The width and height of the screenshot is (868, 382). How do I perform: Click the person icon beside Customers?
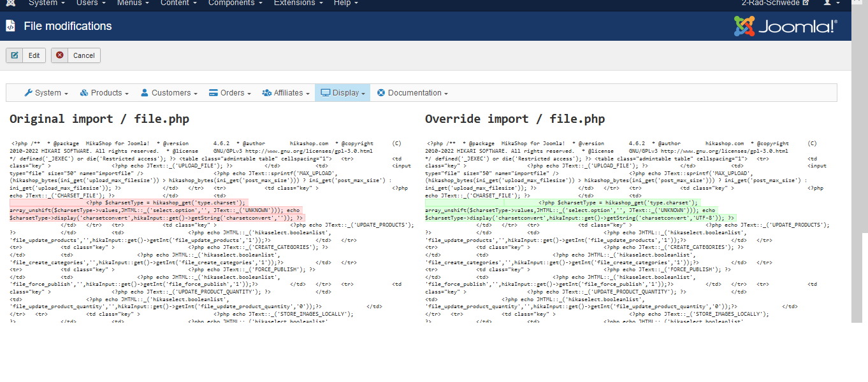pos(145,93)
